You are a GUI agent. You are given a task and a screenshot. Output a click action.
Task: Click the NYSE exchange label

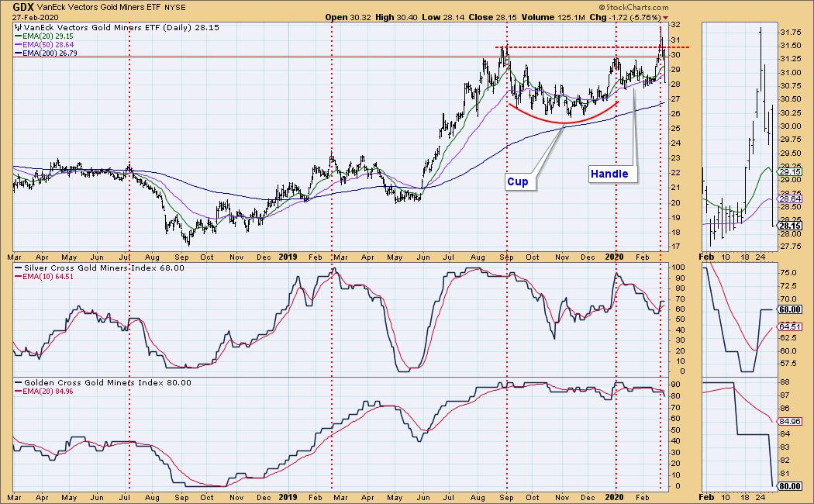coord(177,8)
